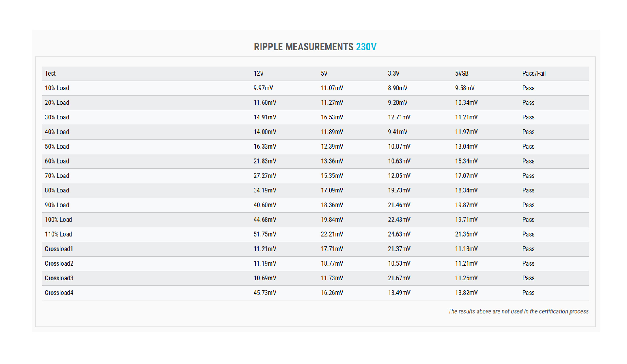This screenshot has height=364, width=627.
Task: Click the Pass/Fail column header
Action: click(534, 73)
